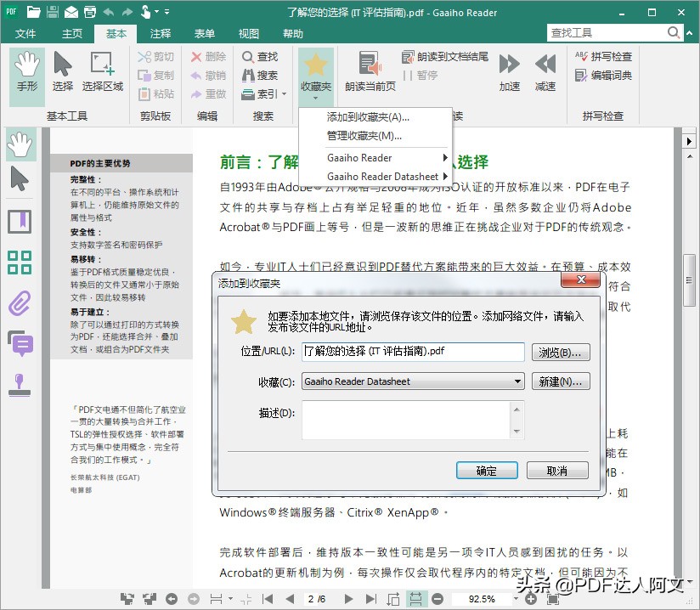Viewport: 700px width, 610px height.
Task: Switch to the 视图 ribbon tab
Action: coord(249,33)
